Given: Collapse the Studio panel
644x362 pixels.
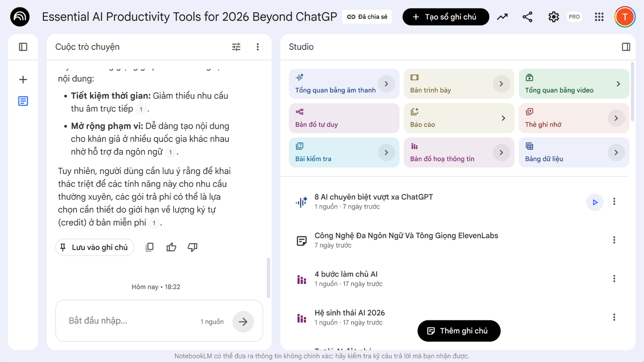Looking at the screenshot, I should [626, 47].
